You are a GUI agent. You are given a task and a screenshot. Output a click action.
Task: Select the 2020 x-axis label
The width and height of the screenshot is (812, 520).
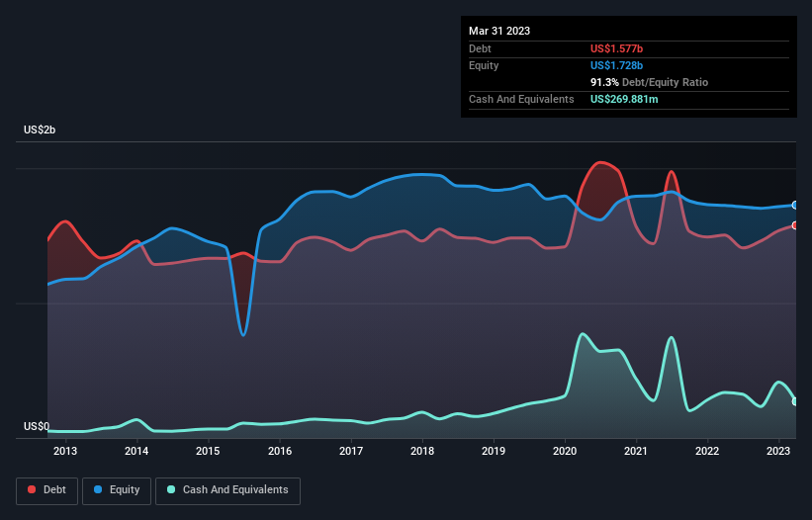click(565, 451)
